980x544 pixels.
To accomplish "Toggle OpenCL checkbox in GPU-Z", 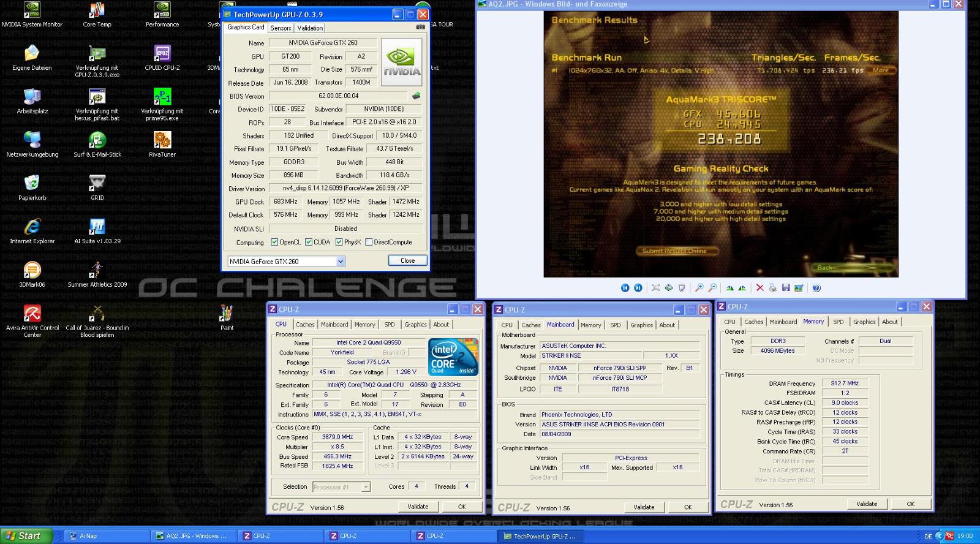I will pos(274,242).
